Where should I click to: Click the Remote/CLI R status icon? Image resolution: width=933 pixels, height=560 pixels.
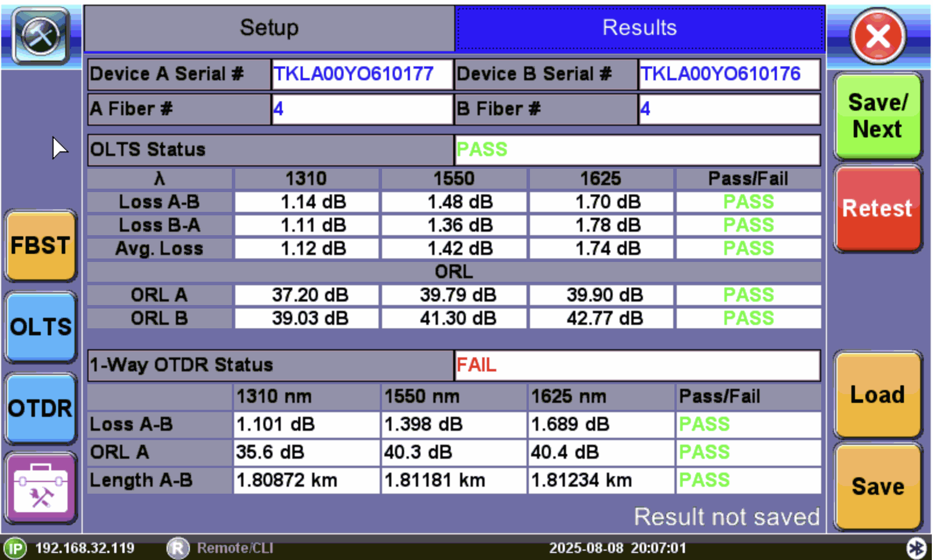tap(178, 548)
